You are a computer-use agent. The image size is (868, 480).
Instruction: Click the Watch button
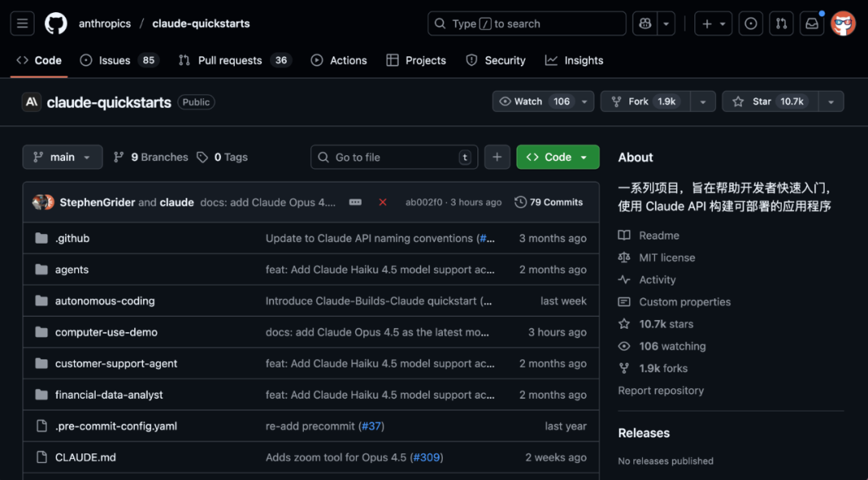coord(534,101)
